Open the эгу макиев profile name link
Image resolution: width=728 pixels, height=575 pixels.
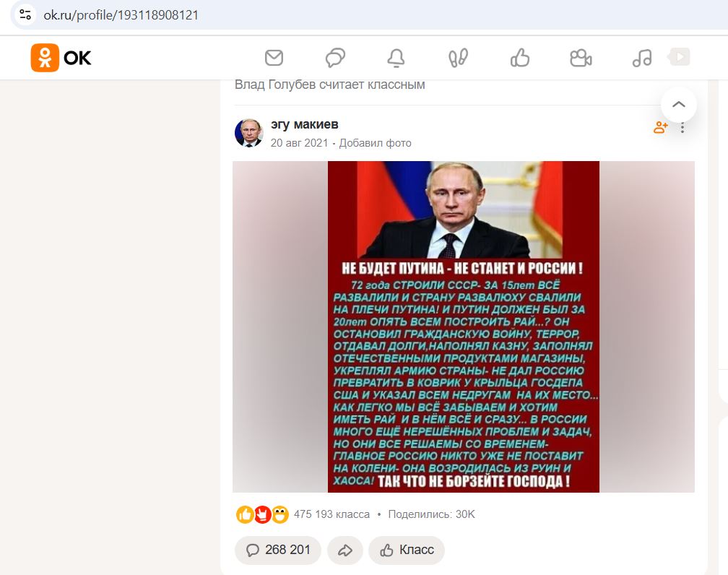pyautogui.click(x=305, y=124)
